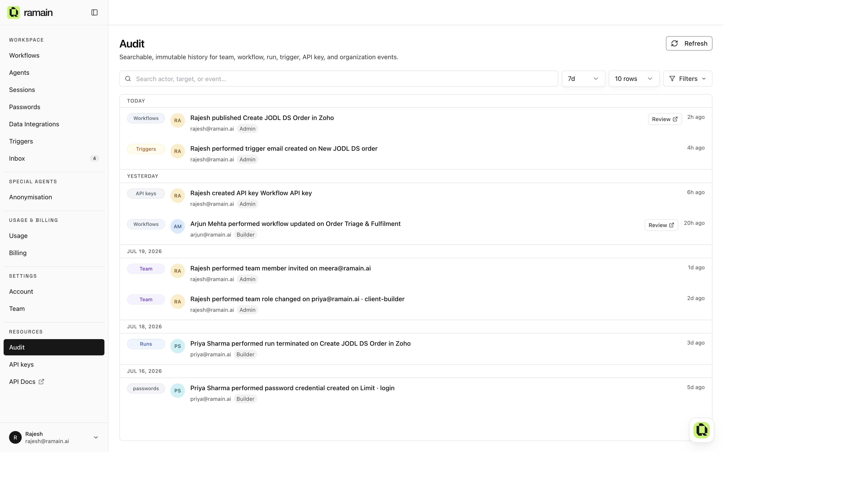Open the 10 rows dropdown
The image size is (868, 488).
634,79
